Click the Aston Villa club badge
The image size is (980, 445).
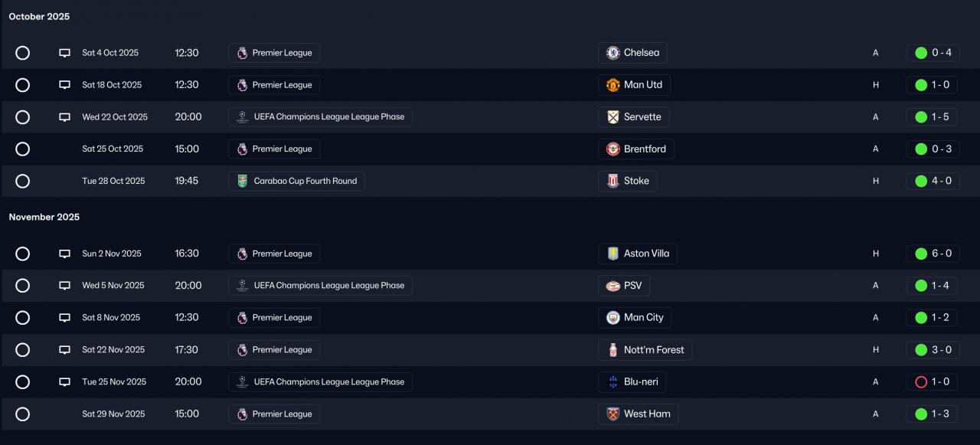click(x=612, y=254)
